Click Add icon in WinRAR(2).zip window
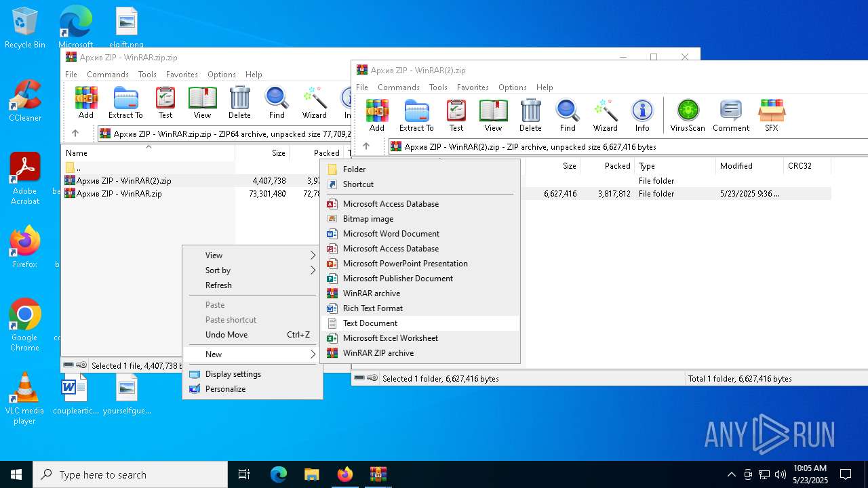 377,115
